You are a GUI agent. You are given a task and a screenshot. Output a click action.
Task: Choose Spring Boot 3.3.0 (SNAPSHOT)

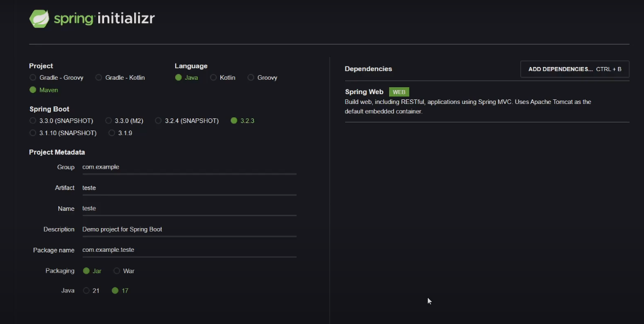61,121
